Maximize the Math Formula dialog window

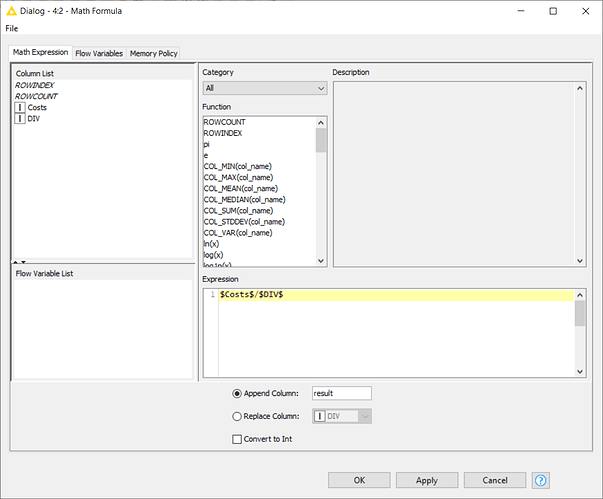pos(553,11)
